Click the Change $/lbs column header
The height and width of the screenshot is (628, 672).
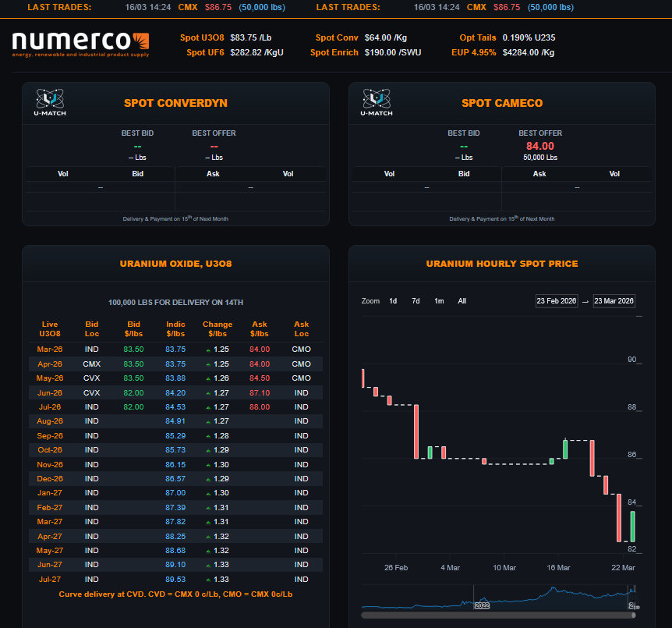pyautogui.click(x=218, y=329)
